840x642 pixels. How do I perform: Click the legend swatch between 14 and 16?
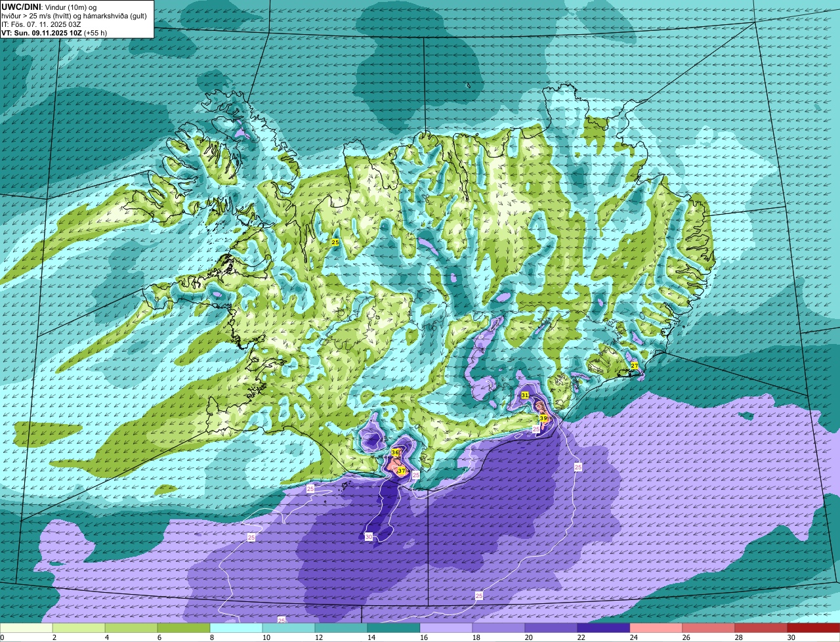coord(394,628)
